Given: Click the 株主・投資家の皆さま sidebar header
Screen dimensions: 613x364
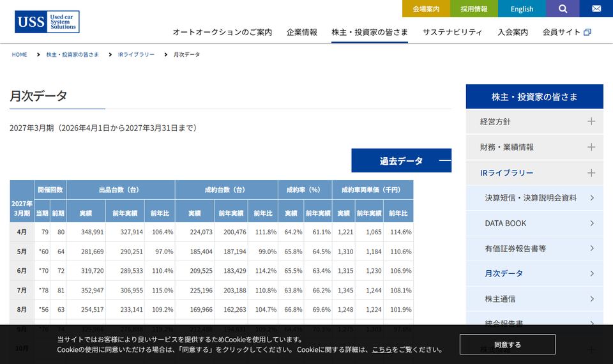Looking at the screenshot, I should tap(534, 96).
